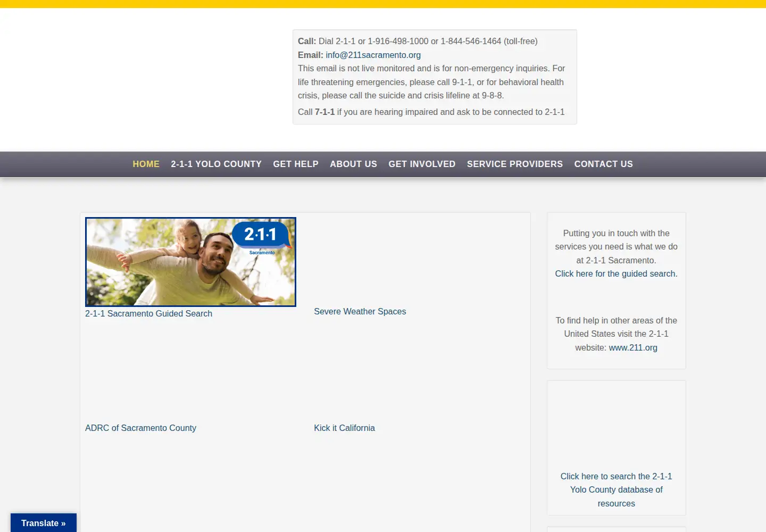Open the GET INVOLVED menu

422,164
